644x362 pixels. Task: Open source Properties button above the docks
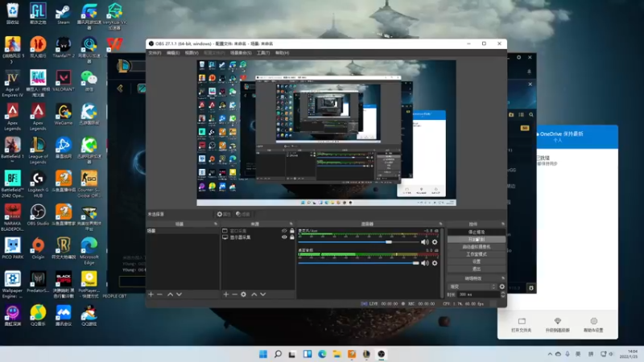click(224, 214)
